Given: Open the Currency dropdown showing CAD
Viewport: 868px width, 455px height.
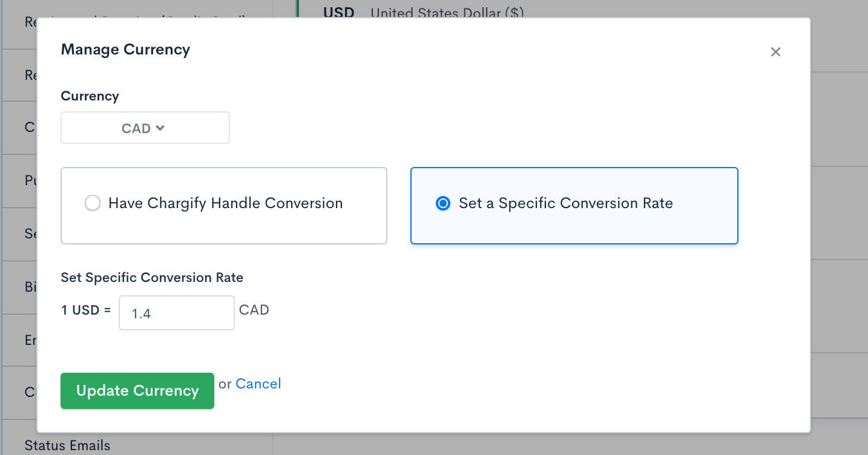Looking at the screenshot, I should click(x=145, y=128).
